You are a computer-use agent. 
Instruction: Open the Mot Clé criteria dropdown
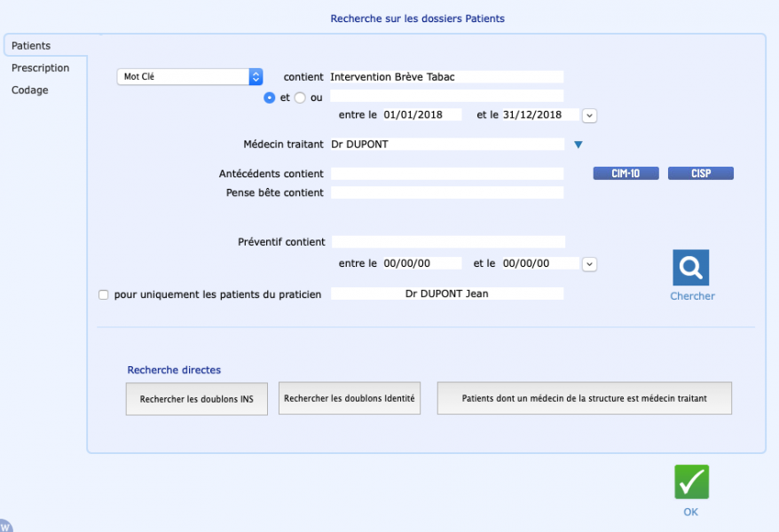coord(190,76)
